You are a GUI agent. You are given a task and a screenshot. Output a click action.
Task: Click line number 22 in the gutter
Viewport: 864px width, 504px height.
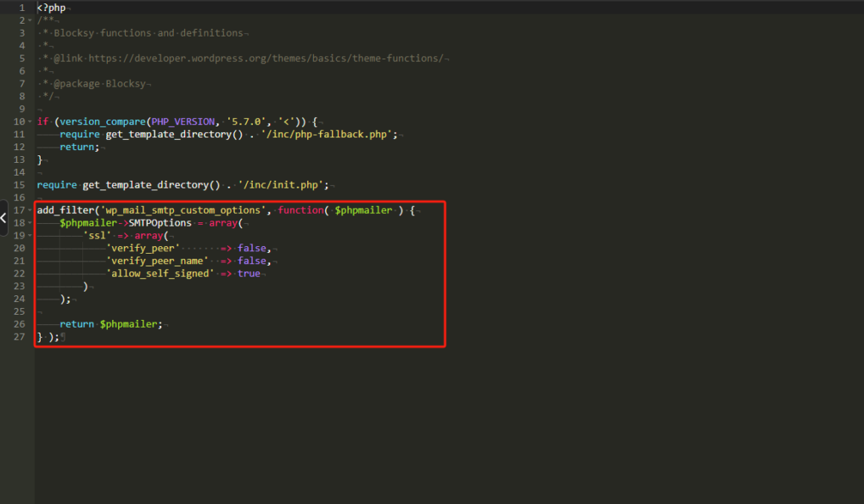[x=18, y=274]
